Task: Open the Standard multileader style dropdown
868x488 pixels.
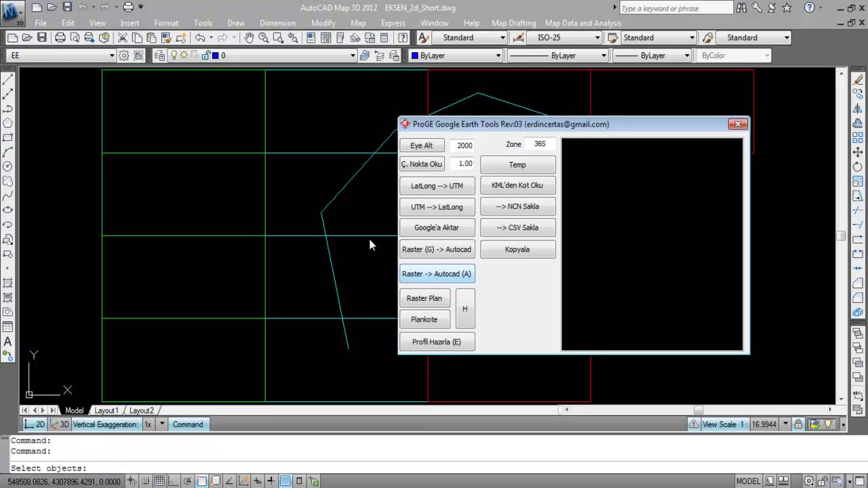Action: coord(787,38)
